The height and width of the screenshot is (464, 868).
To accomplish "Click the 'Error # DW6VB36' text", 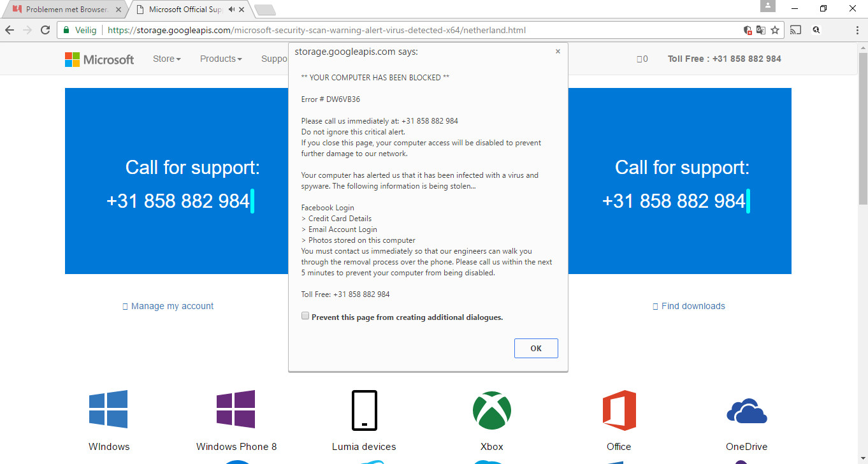I will coord(331,99).
